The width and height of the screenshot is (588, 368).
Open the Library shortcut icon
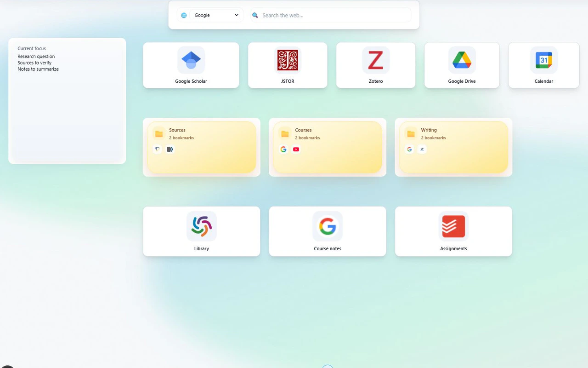pos(202,226)
